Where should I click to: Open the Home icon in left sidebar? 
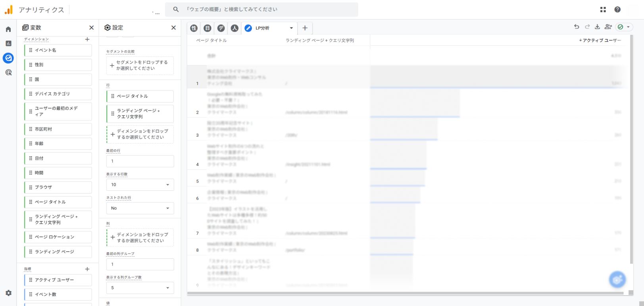click(8, 29)
